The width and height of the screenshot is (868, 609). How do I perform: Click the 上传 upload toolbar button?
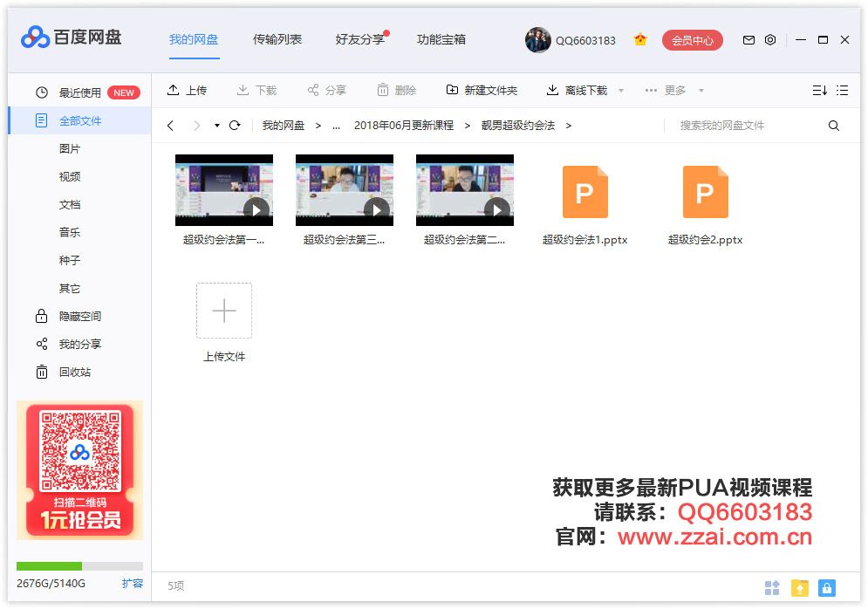click(x=187, y=90)
